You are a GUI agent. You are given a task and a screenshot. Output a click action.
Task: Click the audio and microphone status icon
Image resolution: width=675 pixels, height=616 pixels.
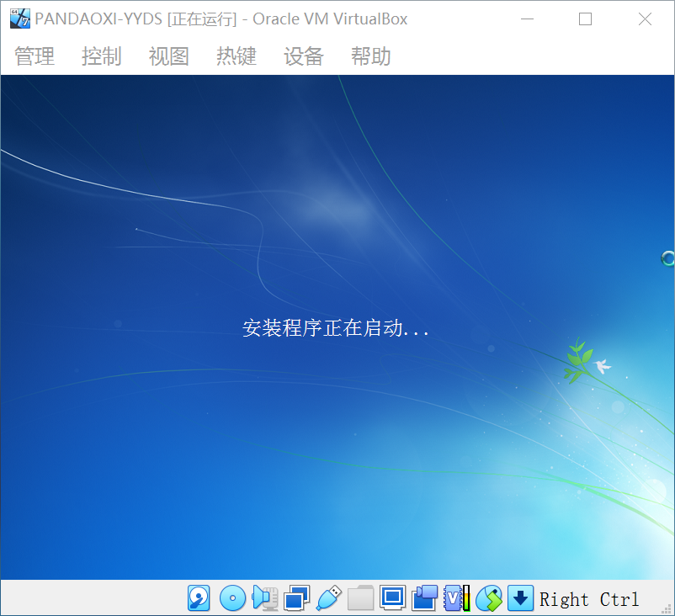tap(265, 598)
